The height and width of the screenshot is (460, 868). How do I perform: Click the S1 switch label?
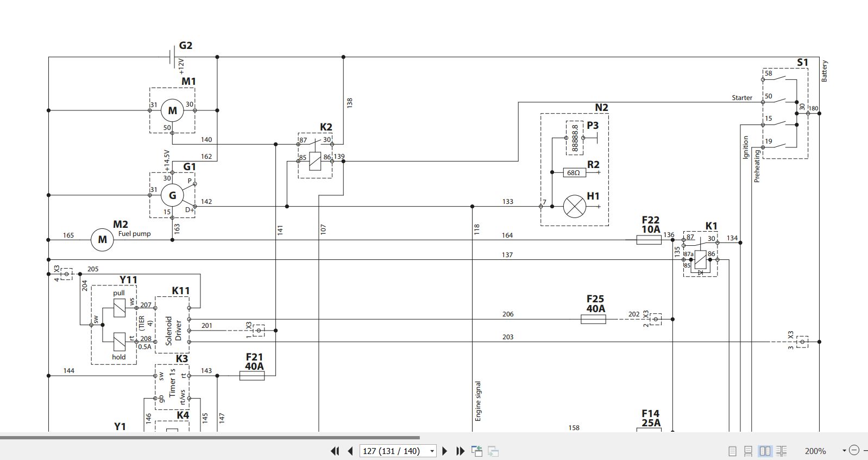tap(802, 63)
